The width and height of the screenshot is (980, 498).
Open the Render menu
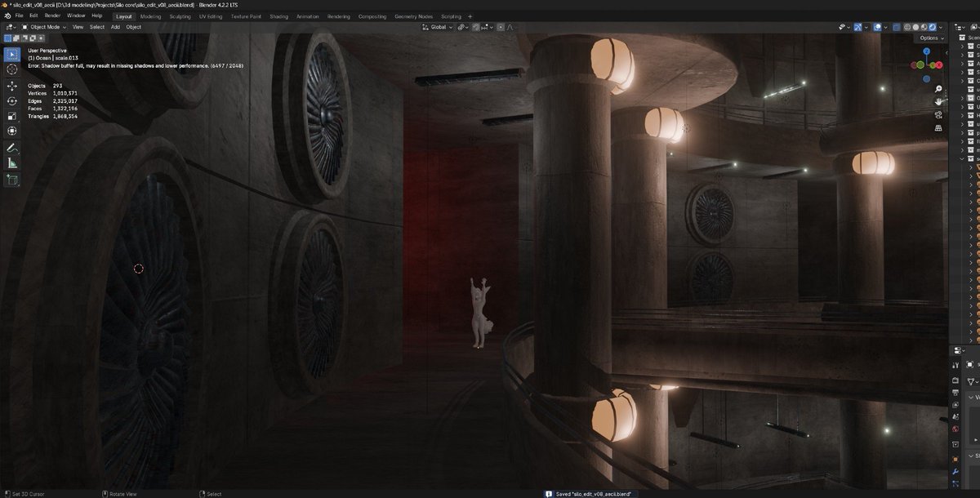tap(52, 16)
